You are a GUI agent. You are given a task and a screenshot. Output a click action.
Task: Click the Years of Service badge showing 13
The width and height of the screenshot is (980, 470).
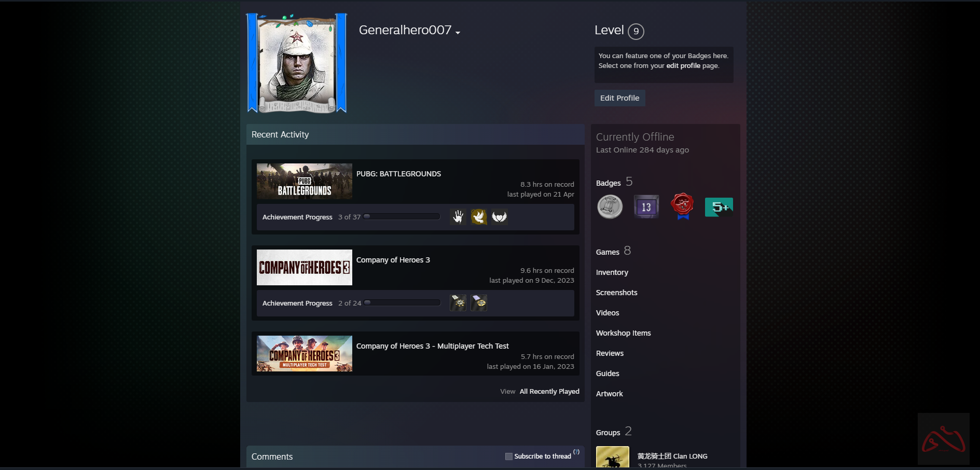click(x=646, y=206)
